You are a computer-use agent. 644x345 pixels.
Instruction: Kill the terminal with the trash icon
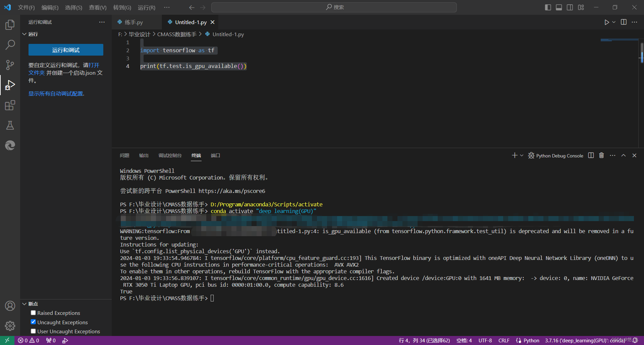point(601,155)
